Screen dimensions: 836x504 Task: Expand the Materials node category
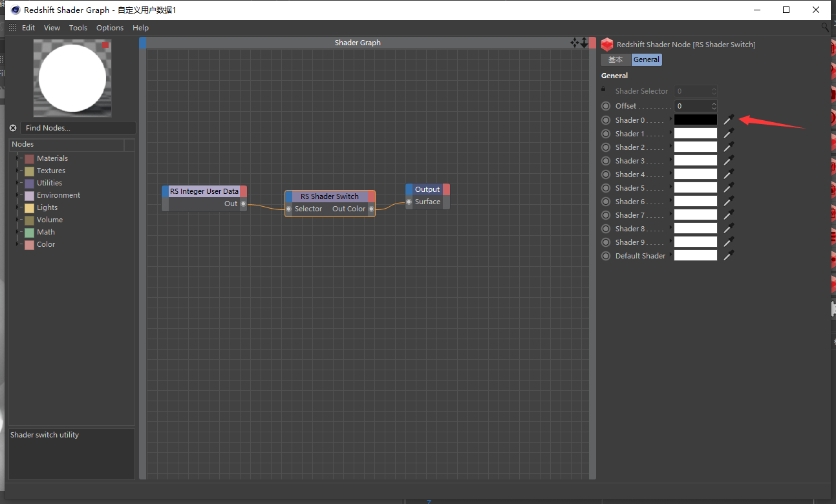tap(17, 158)
